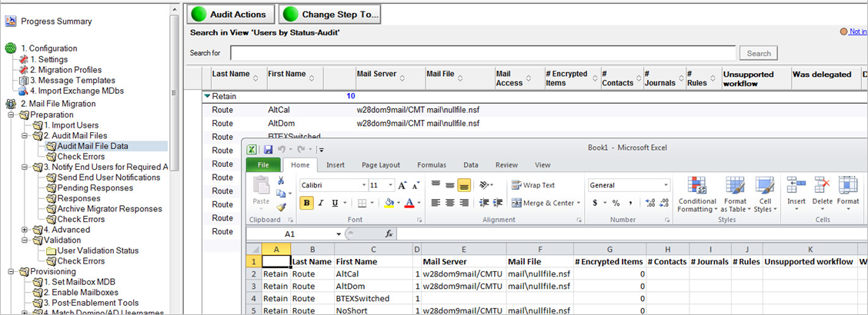Click the Comma Style icon

[x=630, y=203]
